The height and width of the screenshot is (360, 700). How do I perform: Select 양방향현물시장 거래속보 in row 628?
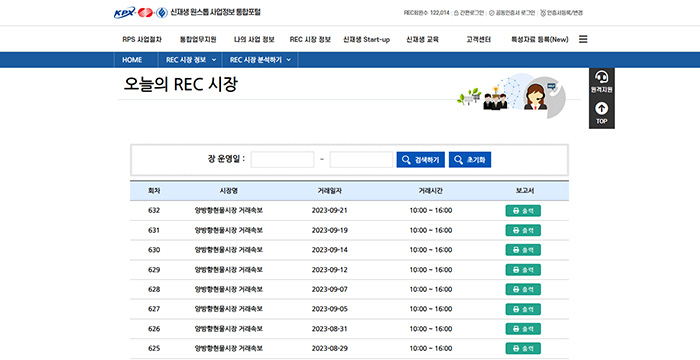click(x=229, y=289)
